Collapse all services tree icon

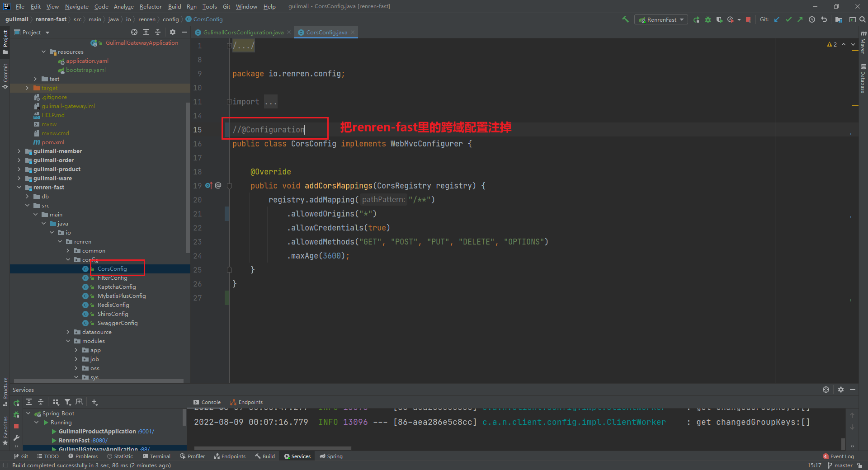coord(41,402)
